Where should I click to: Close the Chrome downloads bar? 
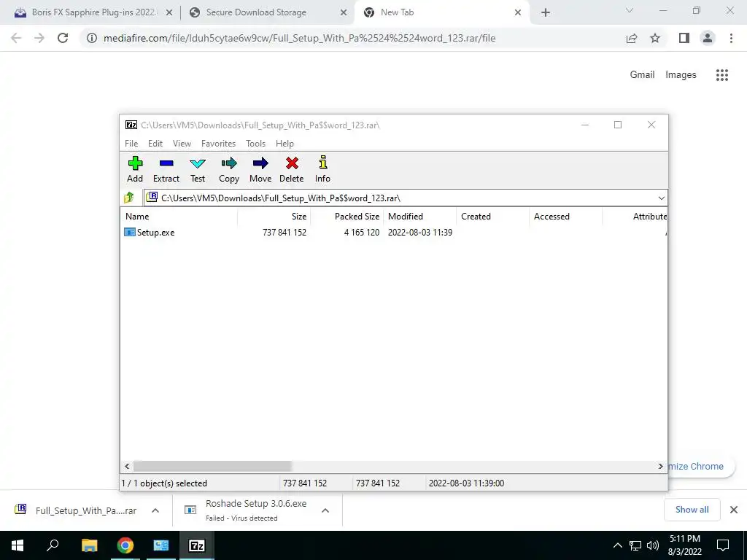(x=734, y=510)
